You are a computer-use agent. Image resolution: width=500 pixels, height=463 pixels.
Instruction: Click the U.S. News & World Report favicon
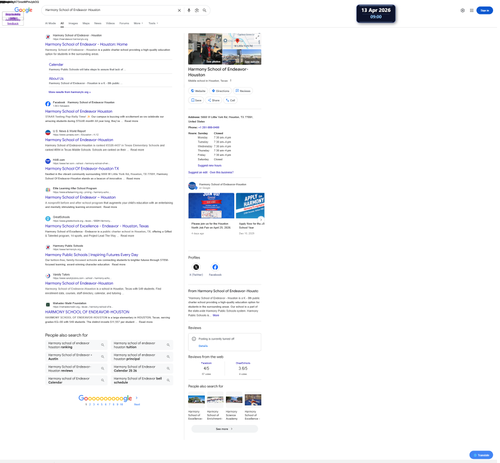click(x=48, y=133)
